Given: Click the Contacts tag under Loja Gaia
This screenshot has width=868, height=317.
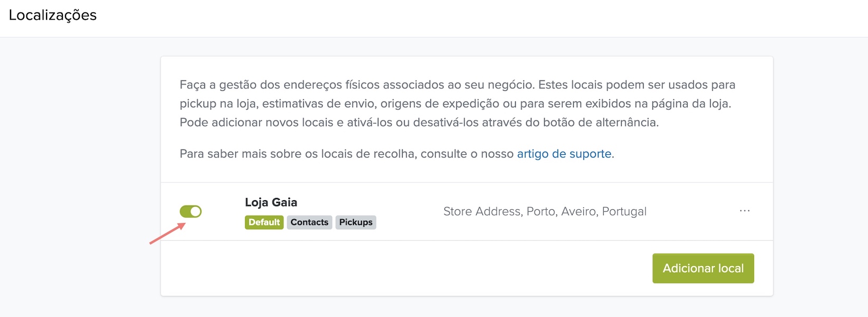Looking at the screenshot, I should [x=310, y=222].
